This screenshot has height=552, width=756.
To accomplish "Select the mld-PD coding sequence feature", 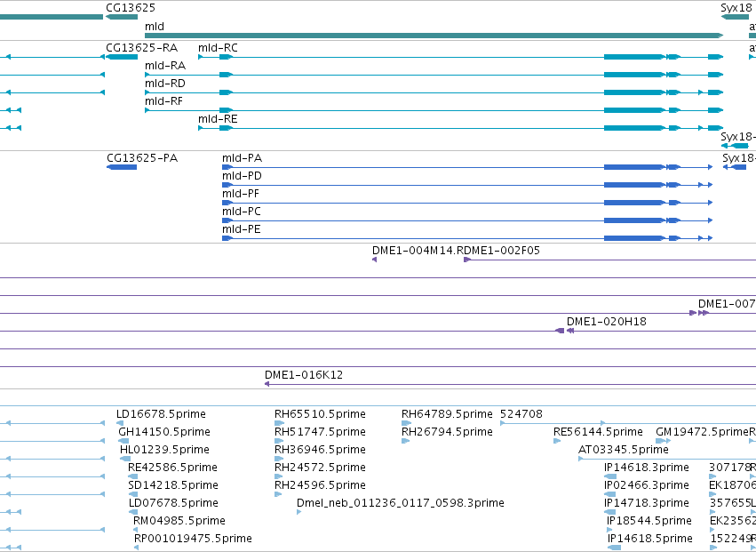I will (467, 185).
